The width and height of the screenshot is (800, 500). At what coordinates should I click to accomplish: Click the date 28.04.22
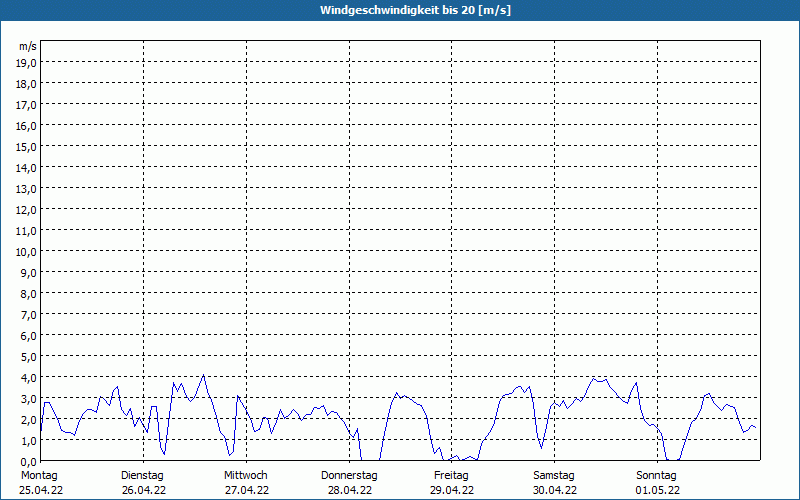point(350,490)
